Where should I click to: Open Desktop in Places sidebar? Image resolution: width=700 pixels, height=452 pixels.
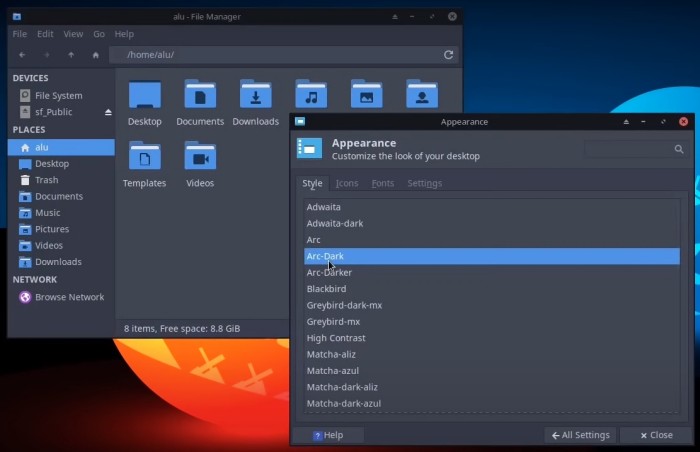pyautogui.click(x=61, y=164)
